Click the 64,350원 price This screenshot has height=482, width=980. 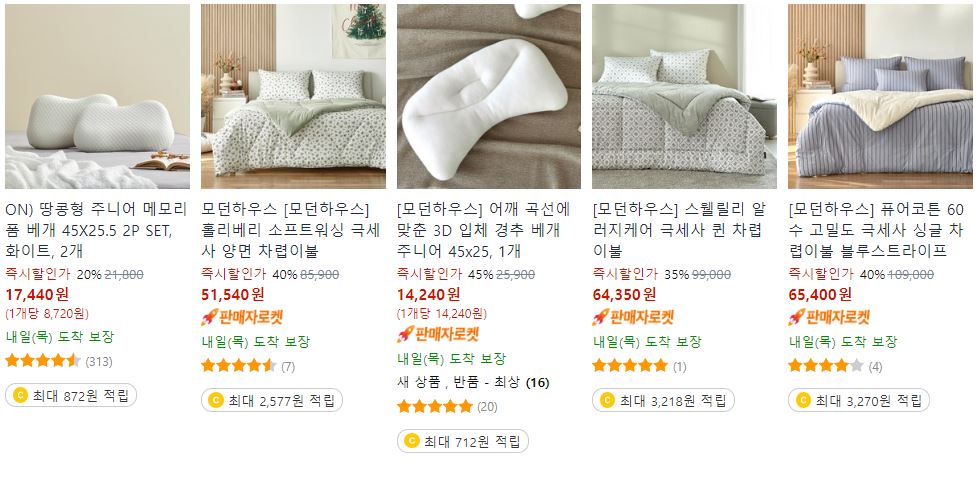coord(624,294)
